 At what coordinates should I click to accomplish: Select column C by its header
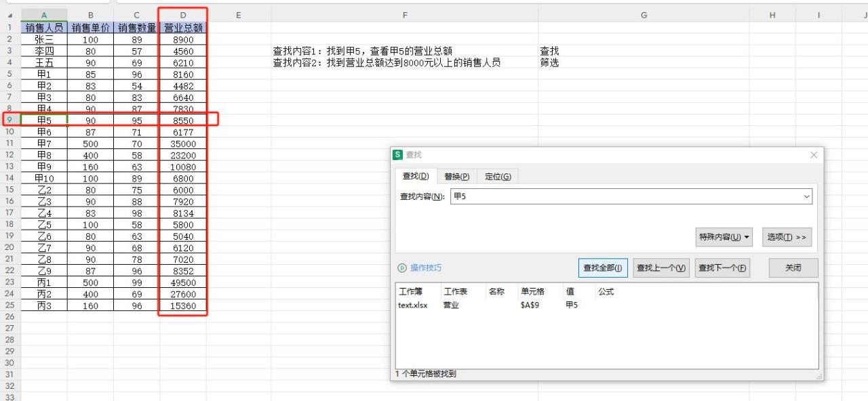[x=136, y=15]
